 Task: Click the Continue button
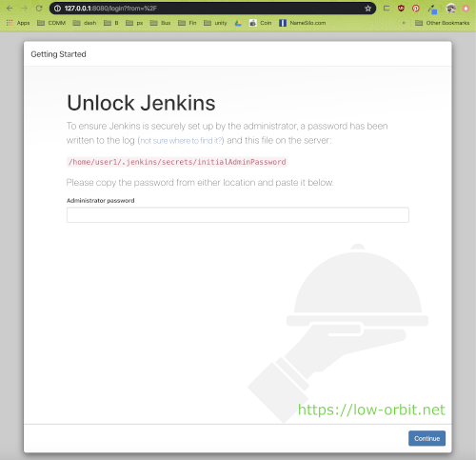(x=426, y=438)
